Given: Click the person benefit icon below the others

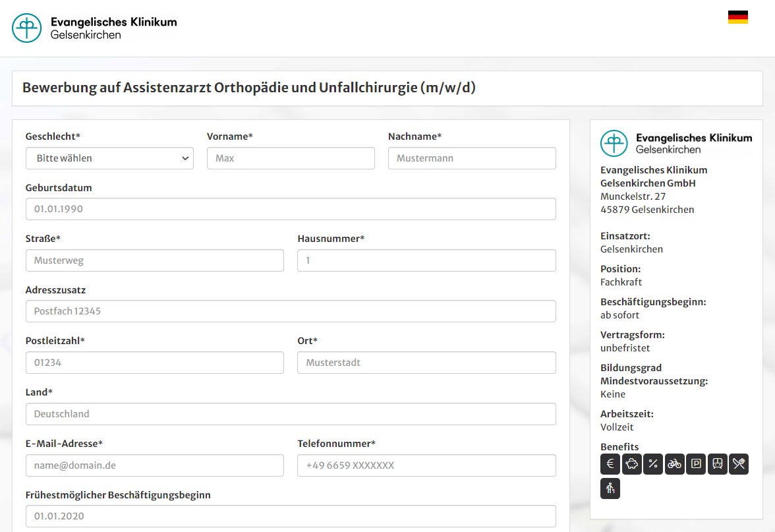Looking at the screenshot, I should pyautogui.click(x=610, y=488).
